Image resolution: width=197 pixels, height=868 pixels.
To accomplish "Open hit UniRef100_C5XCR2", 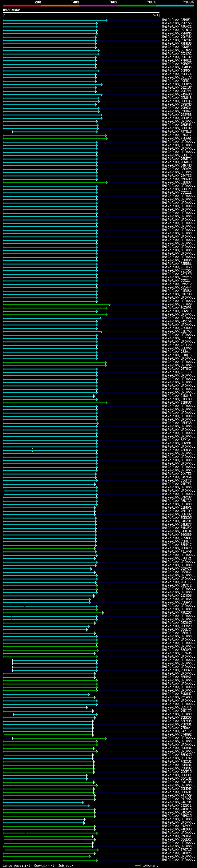I will (x=177, y=54).
